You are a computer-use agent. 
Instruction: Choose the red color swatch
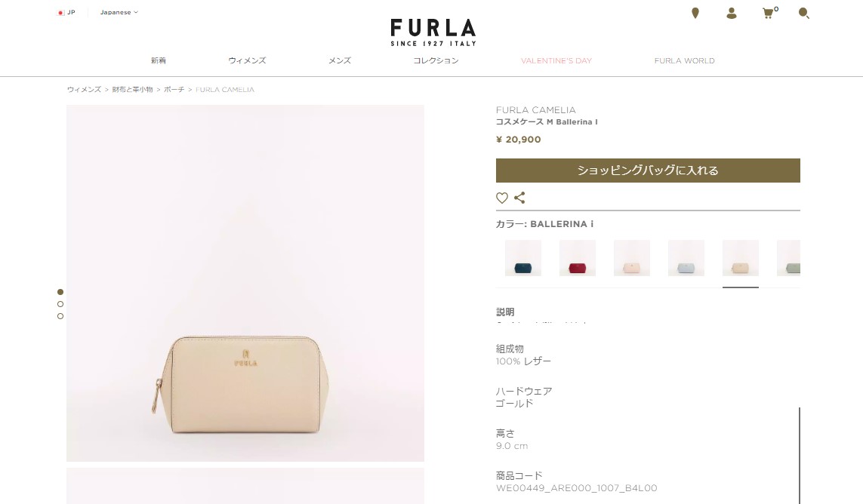[x=578, y=258]
